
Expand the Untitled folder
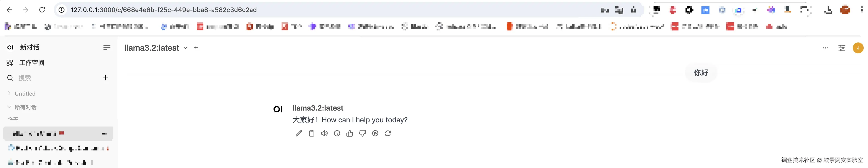pos(10,94)
